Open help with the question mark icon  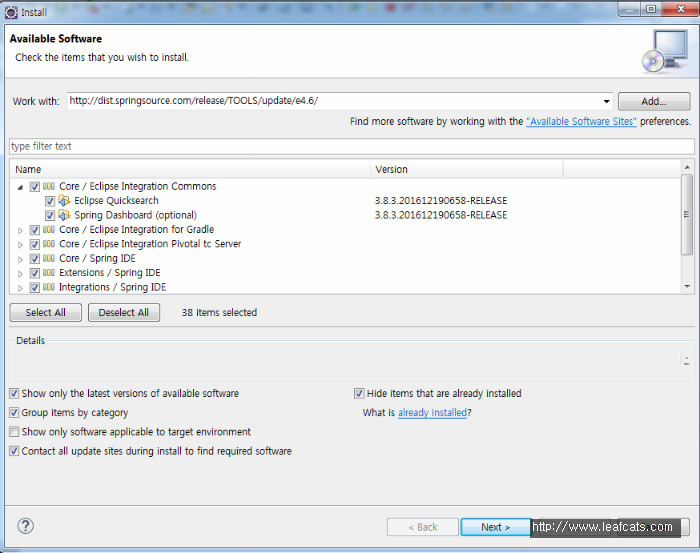(x=25, y=526)
